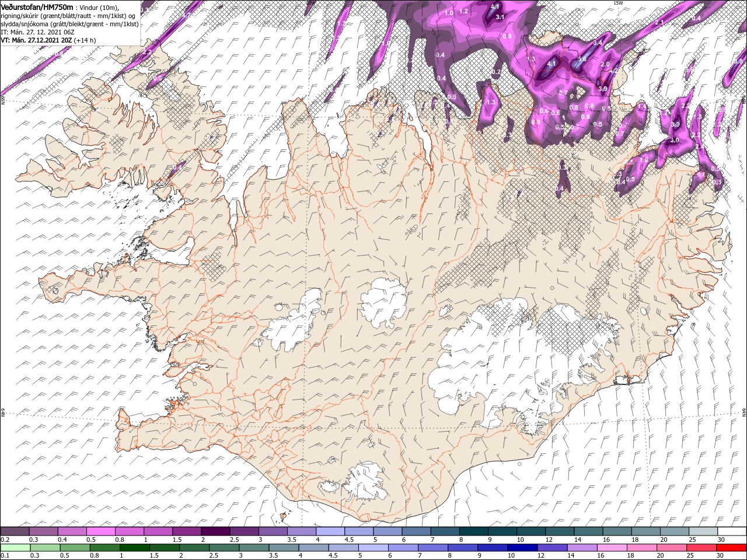
Task: Select the 0.1 swatch in rain scale
Action: (15, 547)
